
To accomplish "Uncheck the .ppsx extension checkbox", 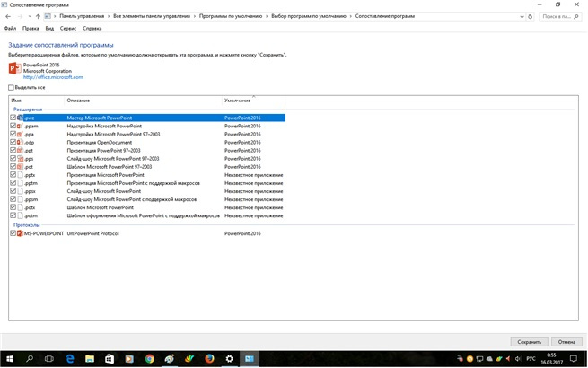I will pyautogui.click(x=13, y=191).
